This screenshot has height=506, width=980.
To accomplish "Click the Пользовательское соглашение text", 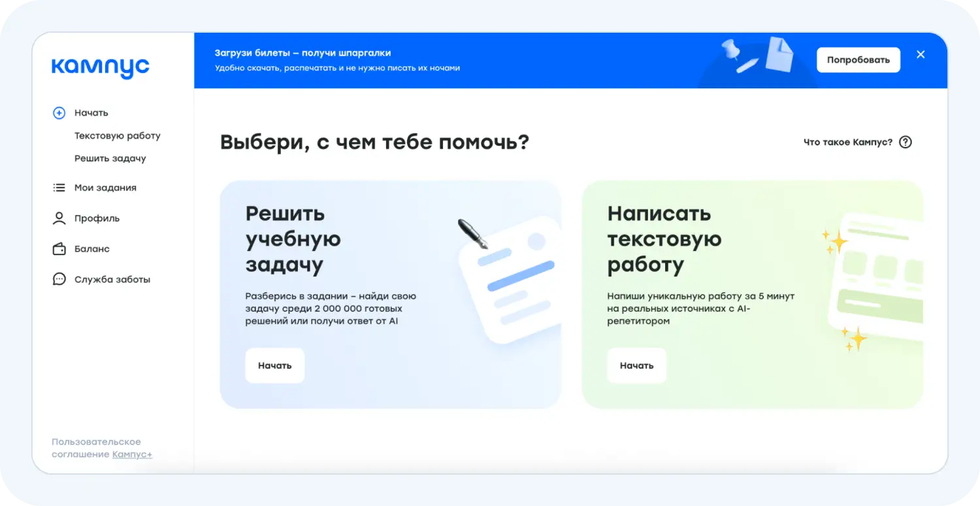I will click(96, 448).
